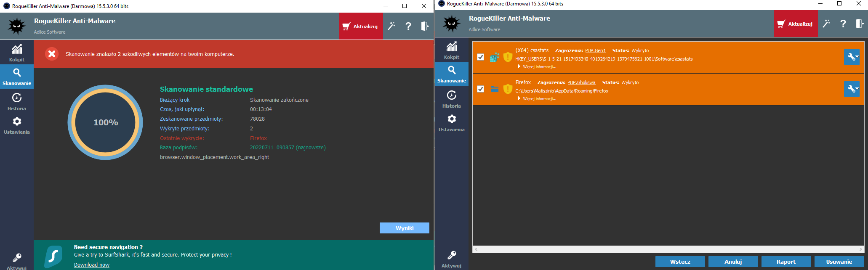Click warning shield icon in csastats row

508,57
